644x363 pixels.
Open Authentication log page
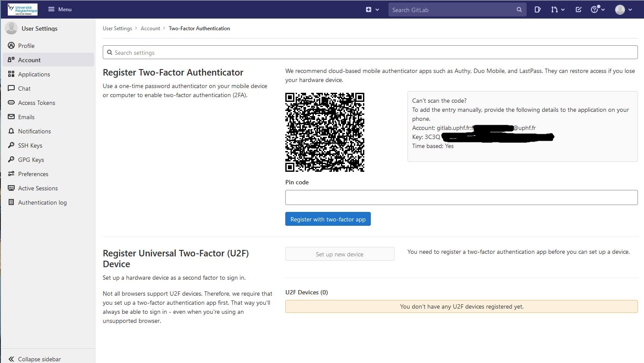48,202
